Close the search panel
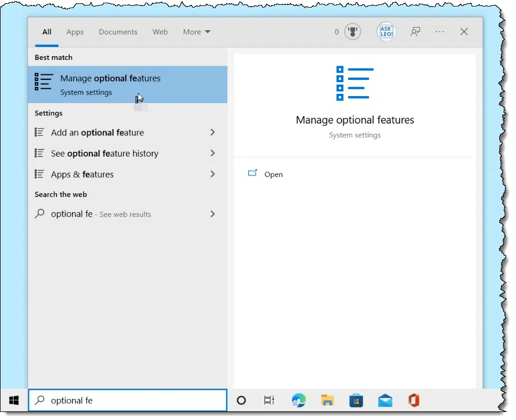Screen dimensions: 516x420 464,32
